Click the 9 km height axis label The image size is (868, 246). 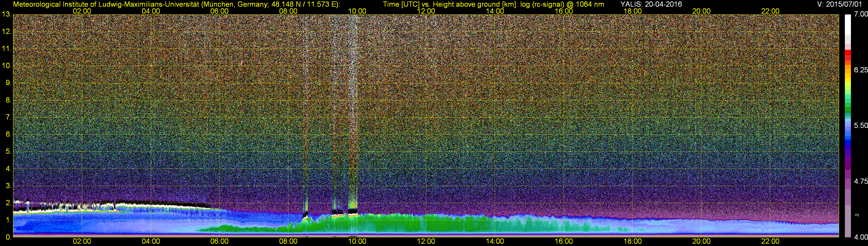[8, 83]
